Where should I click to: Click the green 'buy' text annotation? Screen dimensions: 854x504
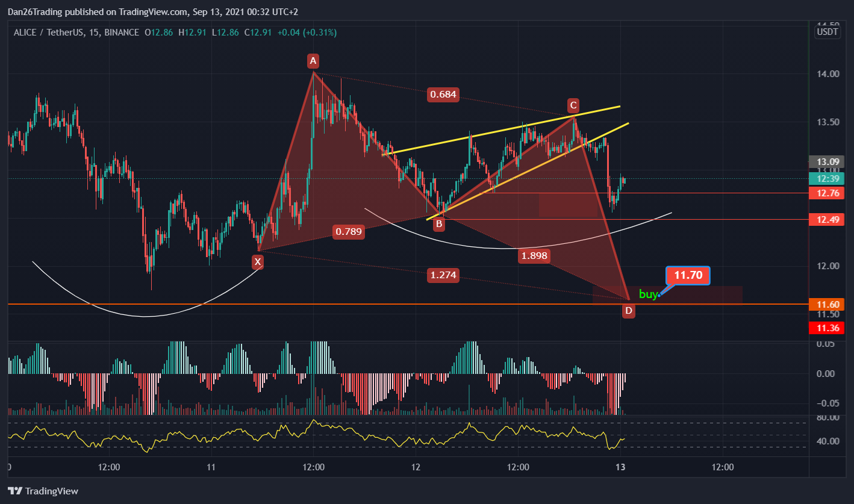(x=648, y=294)
